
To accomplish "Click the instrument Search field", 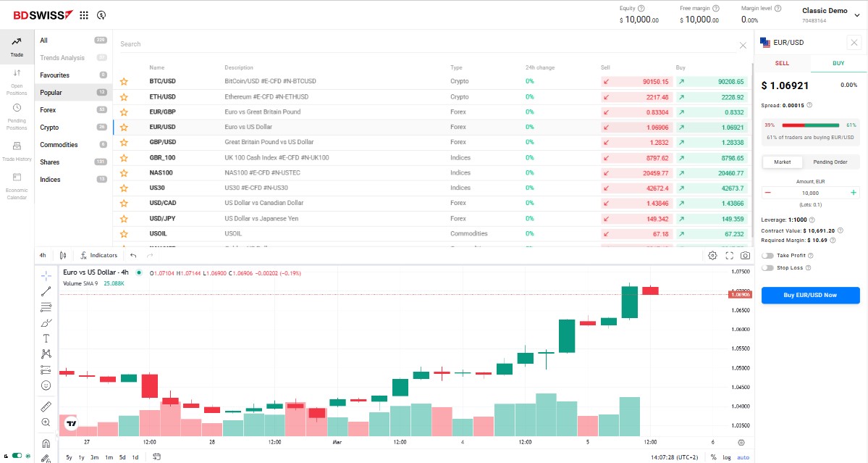I will [x=426, y=44].
